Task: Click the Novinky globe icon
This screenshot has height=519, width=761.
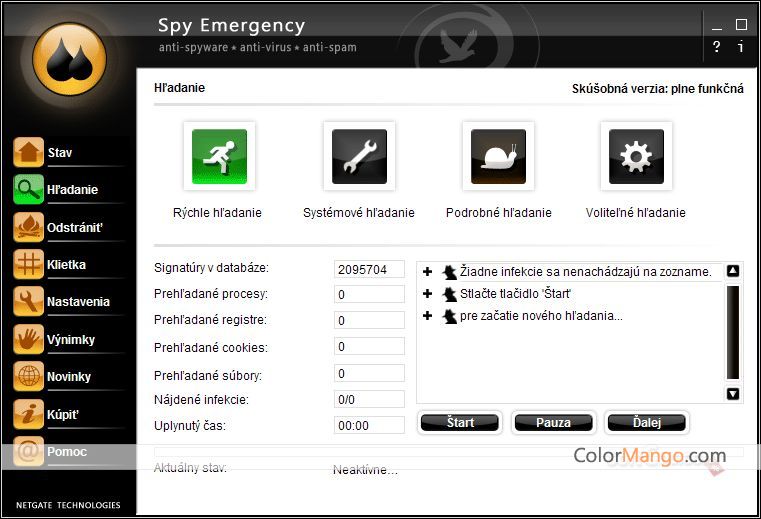Action: [x=28, y=376]
